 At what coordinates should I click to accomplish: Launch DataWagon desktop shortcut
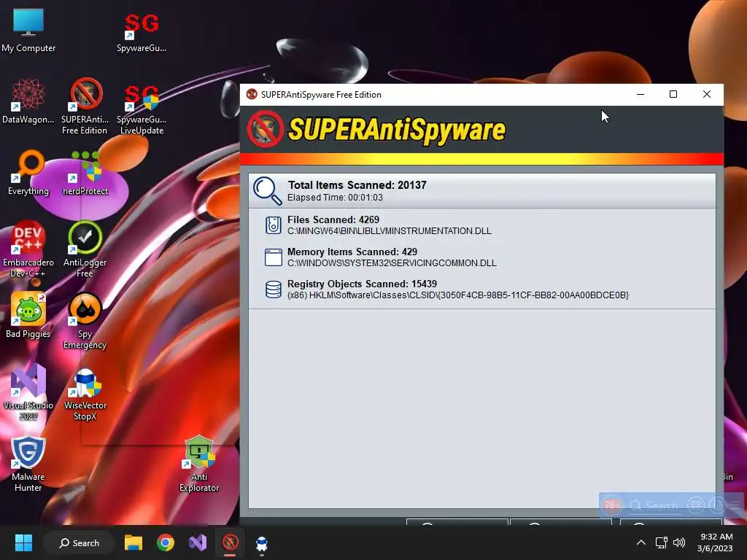pos(28,101)
